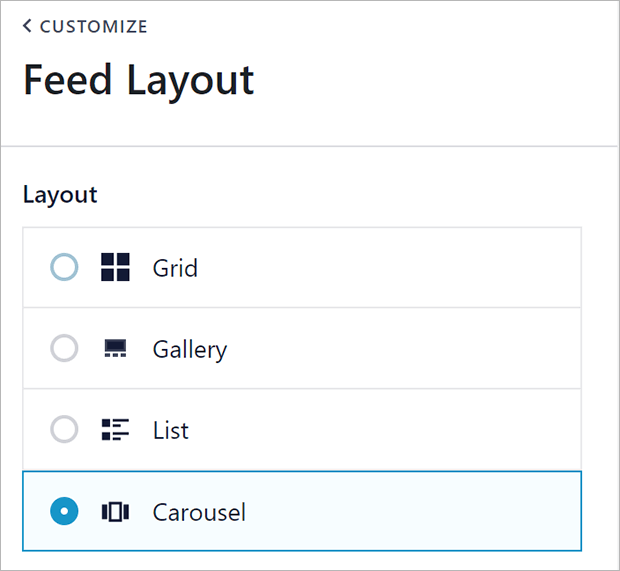Select the Gallery radio button
The image size is (620, 571).
click(64, 348)
